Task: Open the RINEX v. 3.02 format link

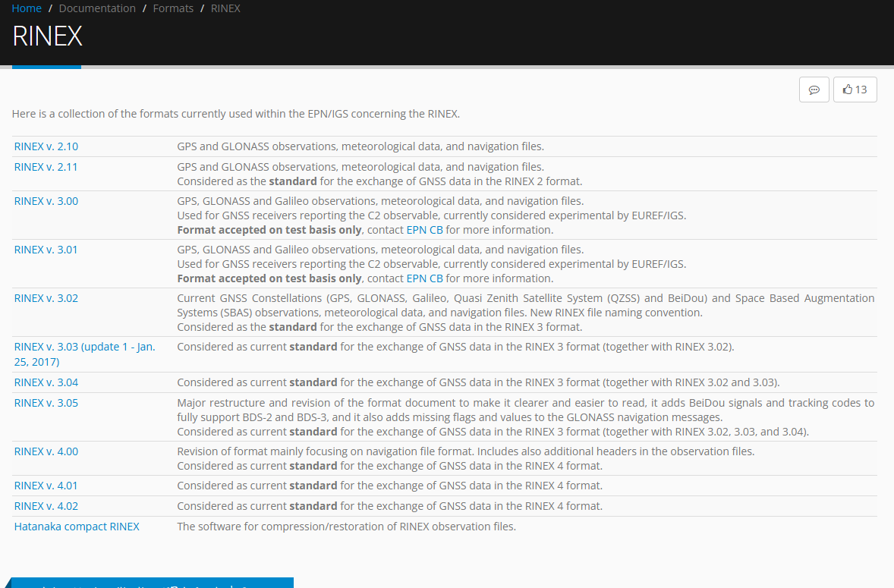Action: 46,298
